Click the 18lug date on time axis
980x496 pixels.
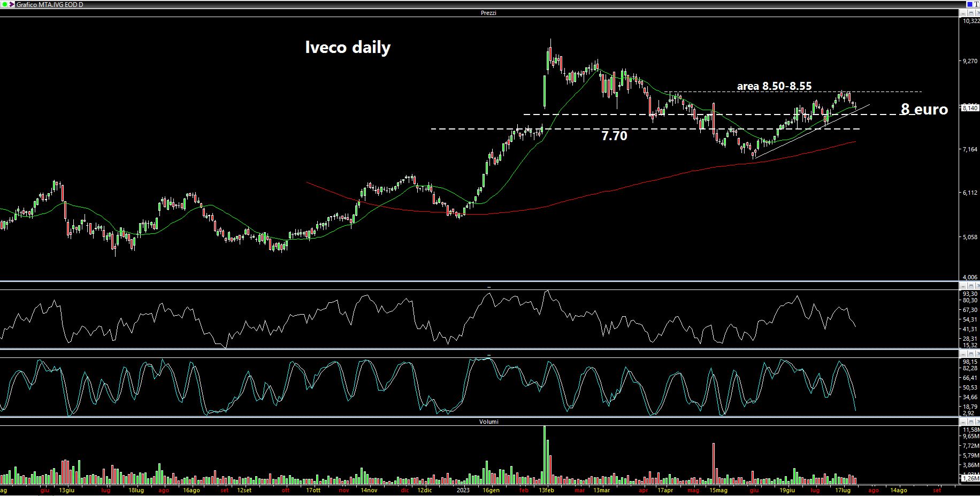(136, 490)
